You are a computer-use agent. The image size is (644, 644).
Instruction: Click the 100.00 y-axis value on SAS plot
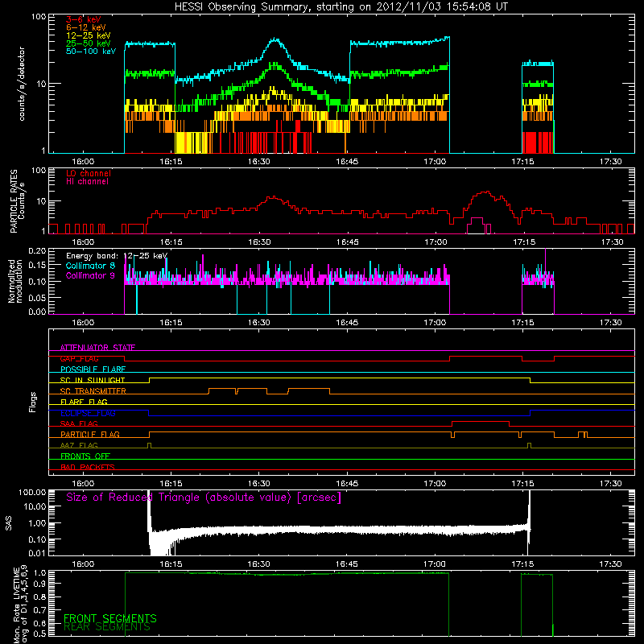(x=32, y=493)
